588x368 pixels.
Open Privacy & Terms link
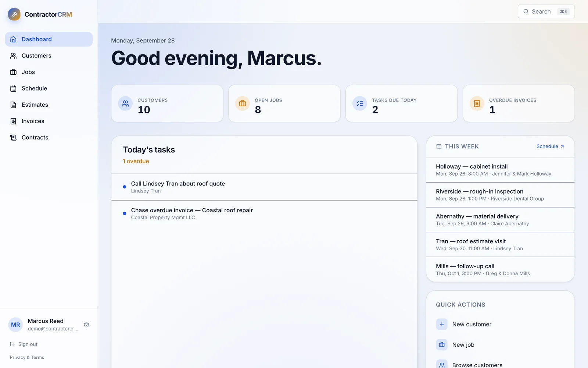(x=27, y=357)
